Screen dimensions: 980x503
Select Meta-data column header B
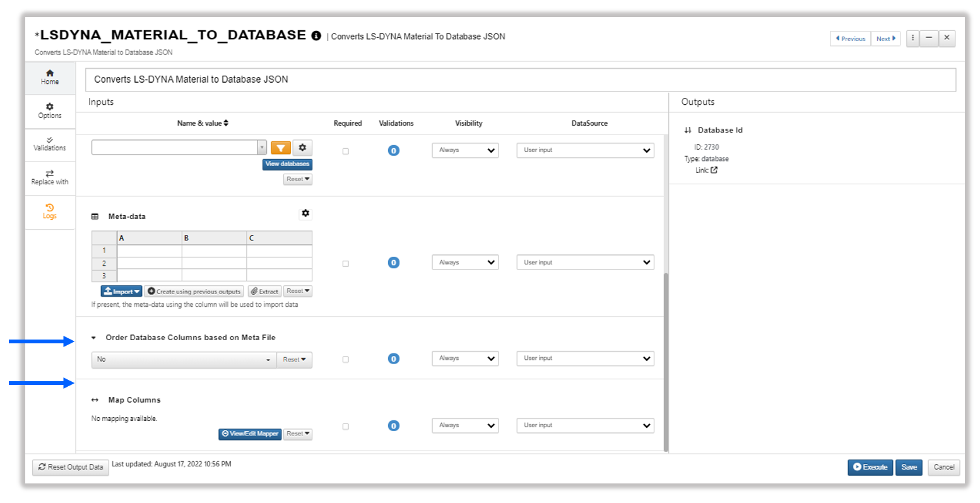(x=215, y=238)
